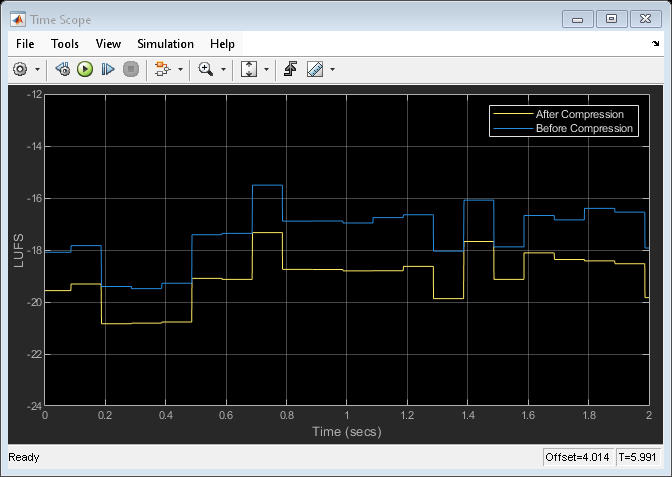Click the yellow legend line sample
The height and width of the screenshot is (477, 672).
pyautogui.click(x=513, y=114)
